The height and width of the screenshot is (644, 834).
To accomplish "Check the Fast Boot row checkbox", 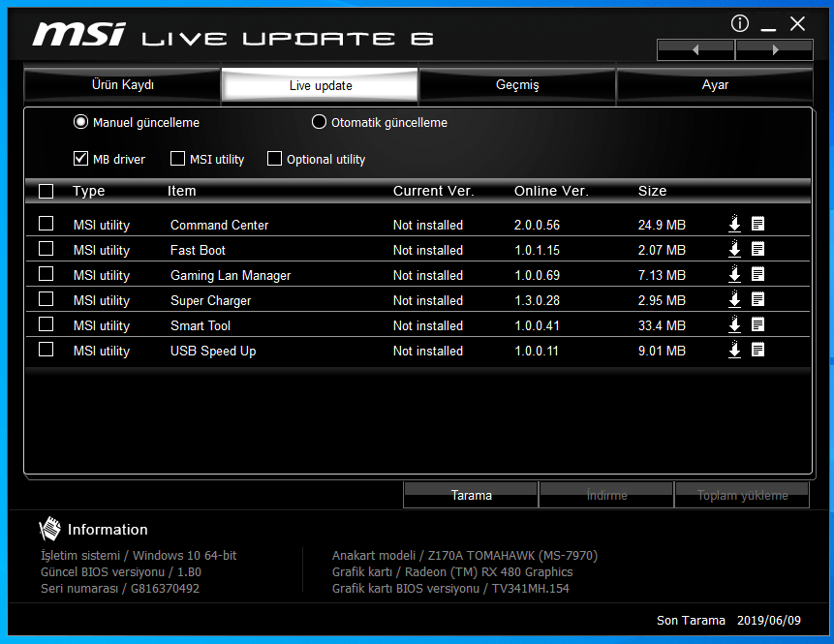I will click(46, 248).
